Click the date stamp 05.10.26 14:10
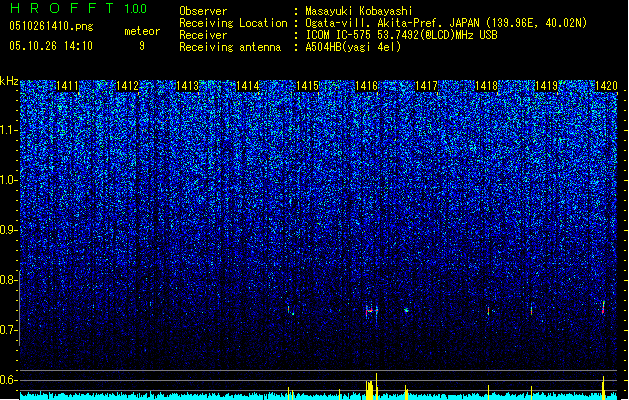The width and height of the screenshot is (629, 400). [51, 46]
